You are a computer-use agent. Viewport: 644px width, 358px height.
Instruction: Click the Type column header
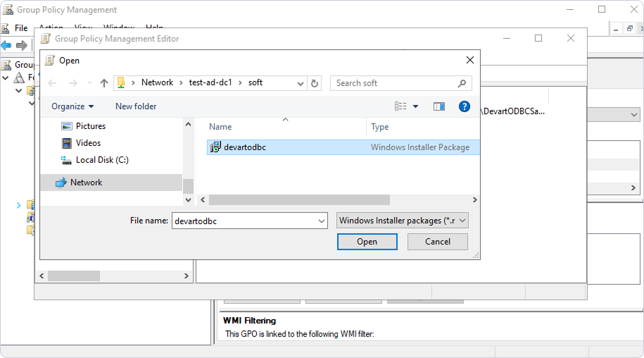(379, 127)
